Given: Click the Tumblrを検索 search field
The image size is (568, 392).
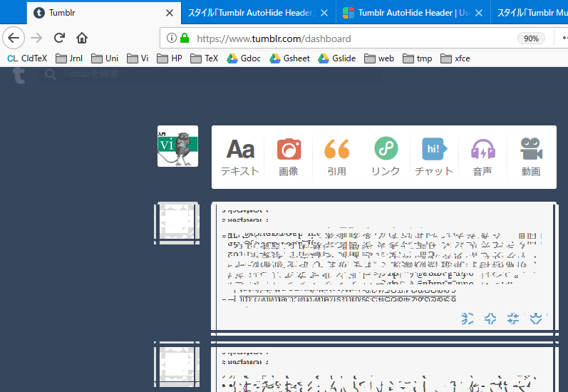Looking at the screenshot, I should [210, 75].
